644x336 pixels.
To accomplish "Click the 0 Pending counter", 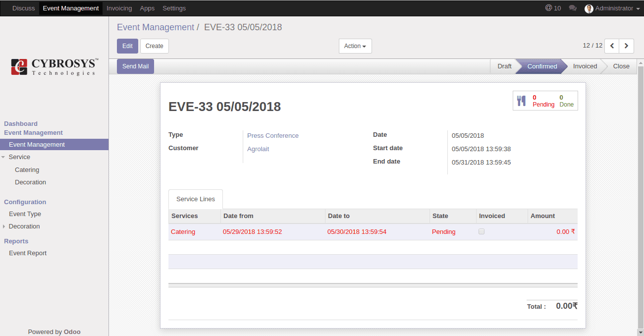I will point(543,101).
